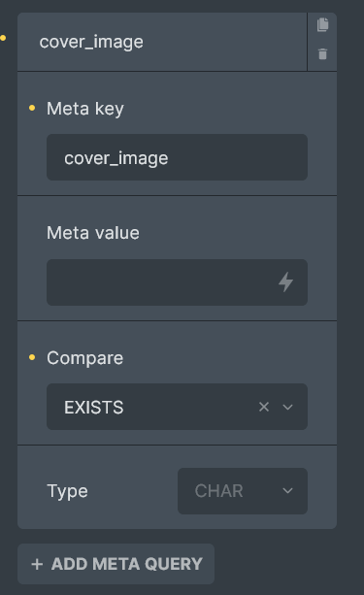Click the yellow dot beside Meta key
This screenshot has height=595, width=364.
tap(32, 108)
